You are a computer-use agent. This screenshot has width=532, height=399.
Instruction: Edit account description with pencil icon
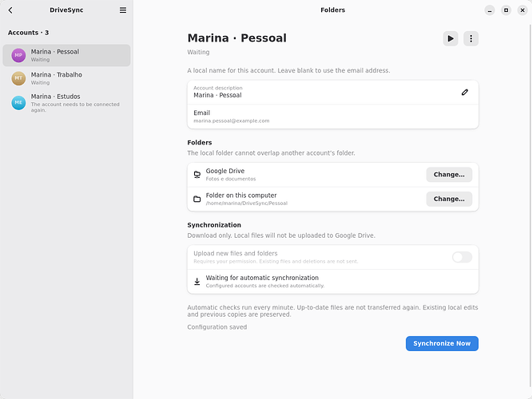click(465, 93)
